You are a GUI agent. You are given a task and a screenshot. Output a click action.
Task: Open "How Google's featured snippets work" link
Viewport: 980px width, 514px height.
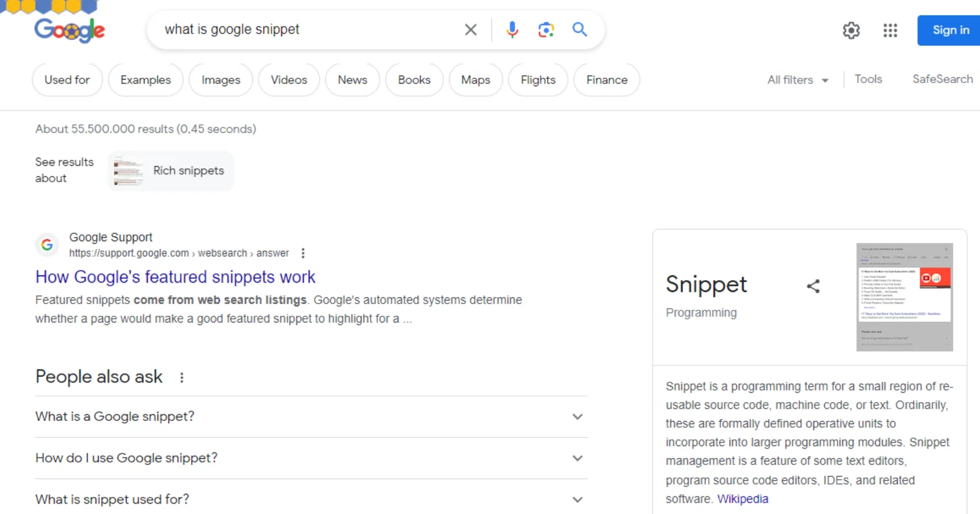click(x=175, y=277)
